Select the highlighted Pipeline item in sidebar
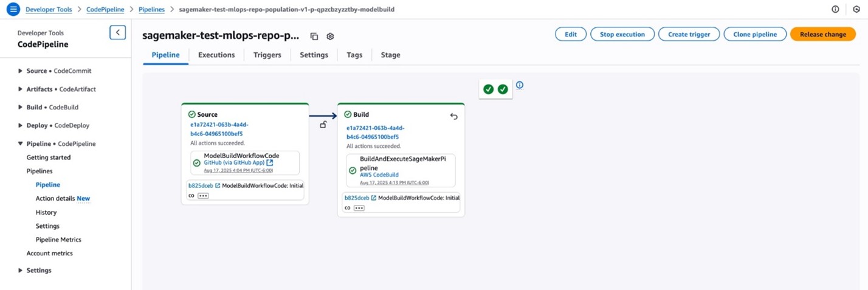Image resolution: width=868 pixels, height=290 pixels. [x=47, y=185]
